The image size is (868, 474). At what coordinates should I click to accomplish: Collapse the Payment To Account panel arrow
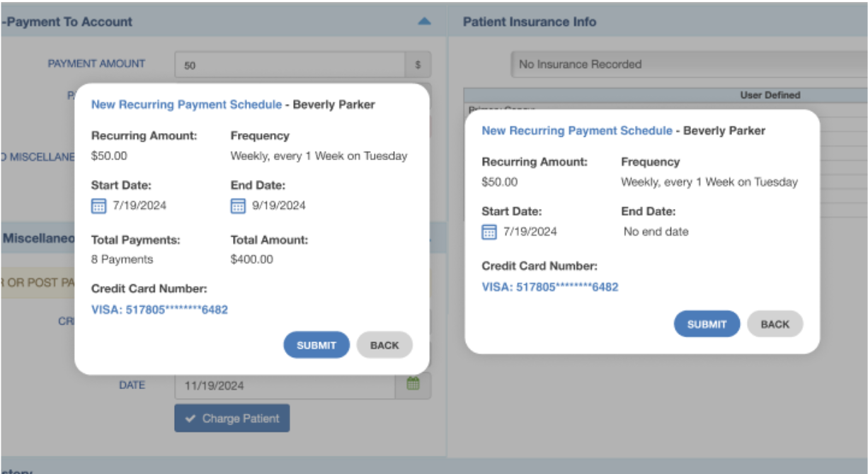pos(424,22)
